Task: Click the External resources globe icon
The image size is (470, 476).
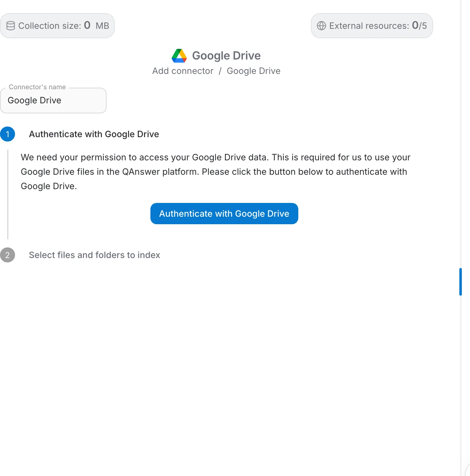Action: (x=321, y=26)
